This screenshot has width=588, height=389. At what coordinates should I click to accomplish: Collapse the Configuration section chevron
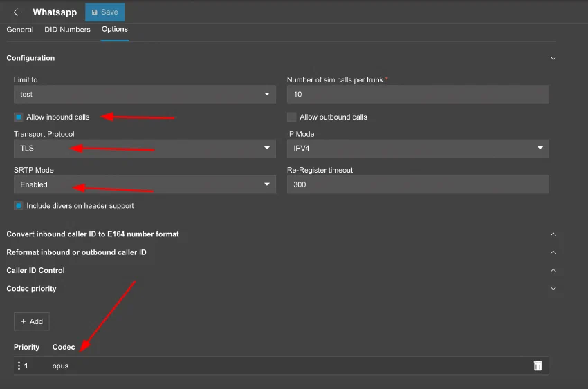553,58
